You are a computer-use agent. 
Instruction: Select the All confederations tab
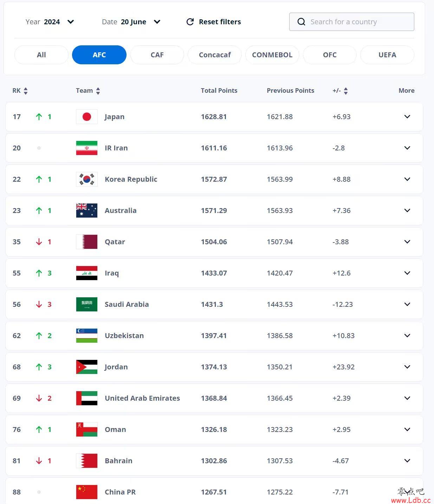pyautogui.click(x=41, y=55)
